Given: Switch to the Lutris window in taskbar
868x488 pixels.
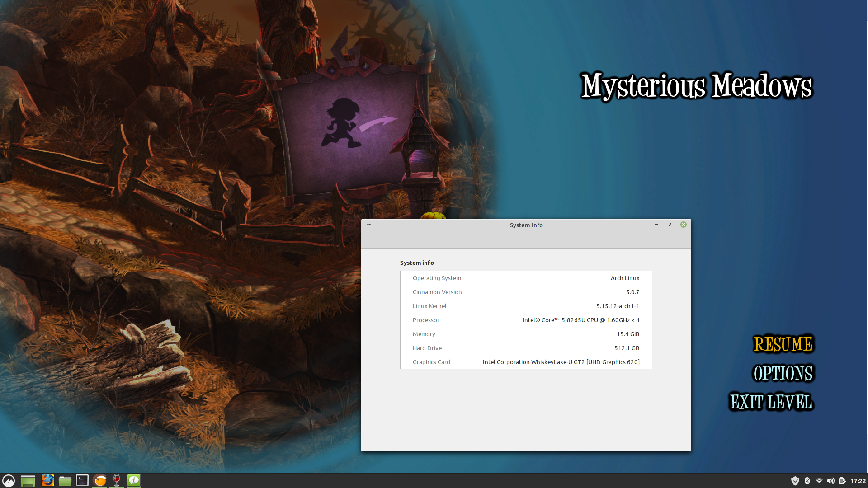Looking at the screenshot, I should pyautogui.click(x=99, y=480).
